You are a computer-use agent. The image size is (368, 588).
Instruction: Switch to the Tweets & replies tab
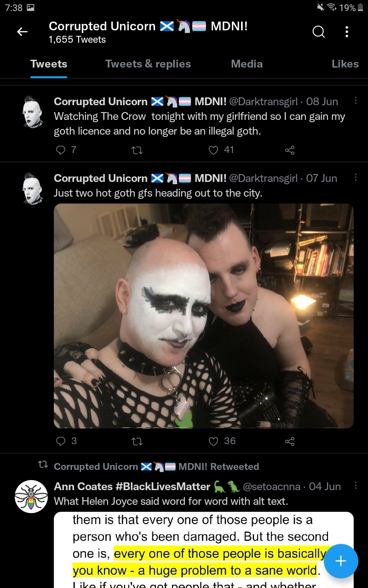coord(148,64)
